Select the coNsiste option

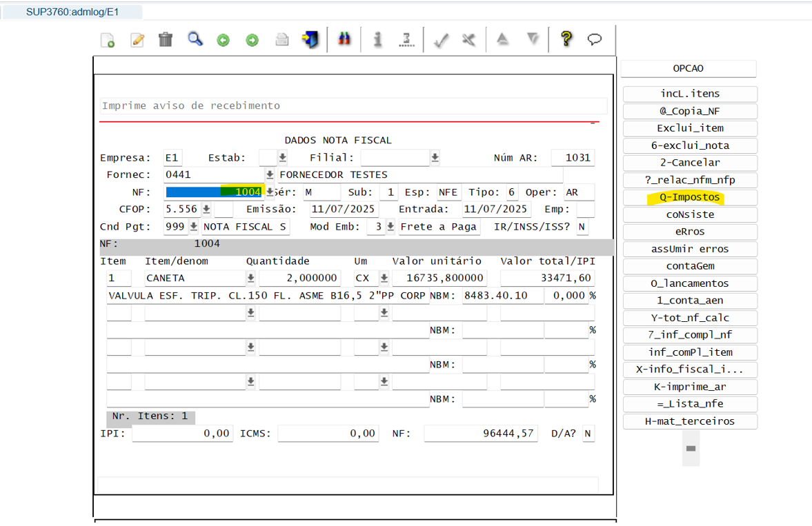pos(689,214)
